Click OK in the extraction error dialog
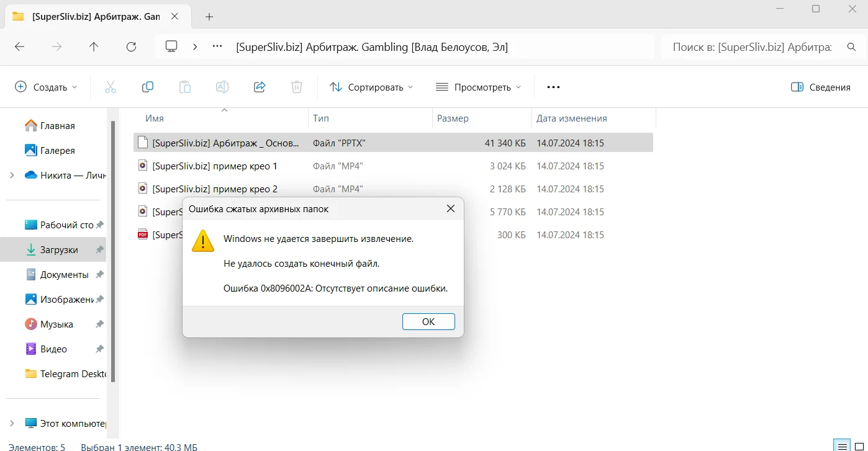Screen dimensions: 868x451 pyautogui.click(x=428, y=321)
